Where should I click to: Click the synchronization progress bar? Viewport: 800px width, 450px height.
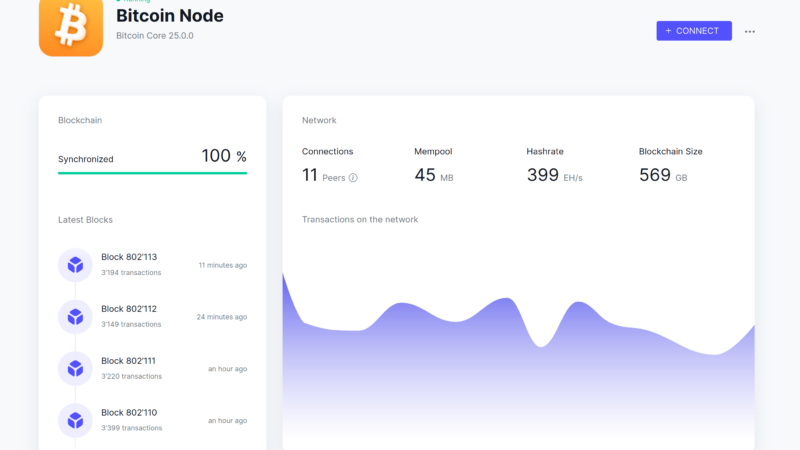[x=153, y=173]
